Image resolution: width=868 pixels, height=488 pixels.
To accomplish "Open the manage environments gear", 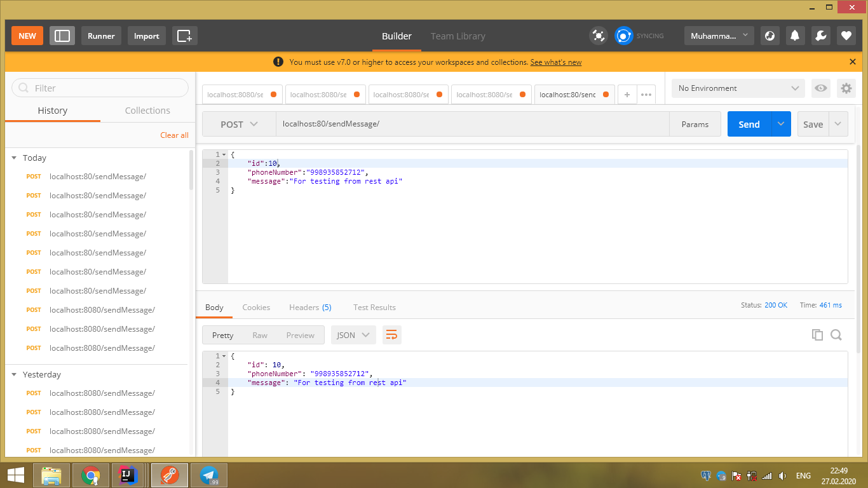I will coord(846,88).
